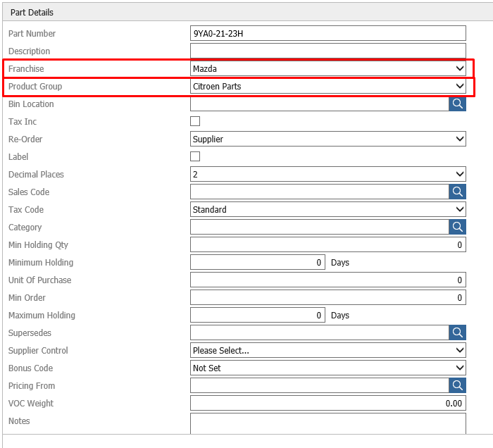Expand the Tax Code Standard dropdown

pos(328,209)
